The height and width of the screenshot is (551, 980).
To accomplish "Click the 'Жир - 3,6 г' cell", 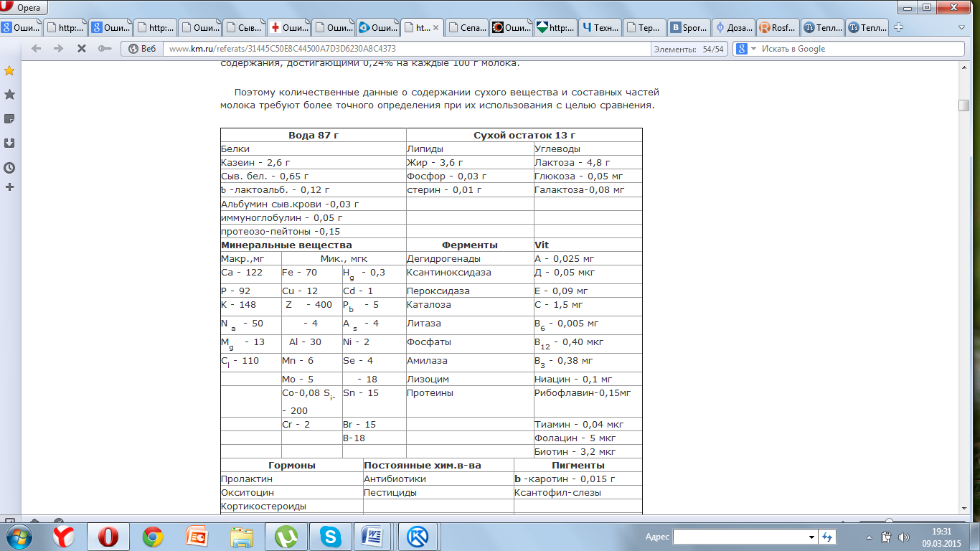I will click(470, 163).
